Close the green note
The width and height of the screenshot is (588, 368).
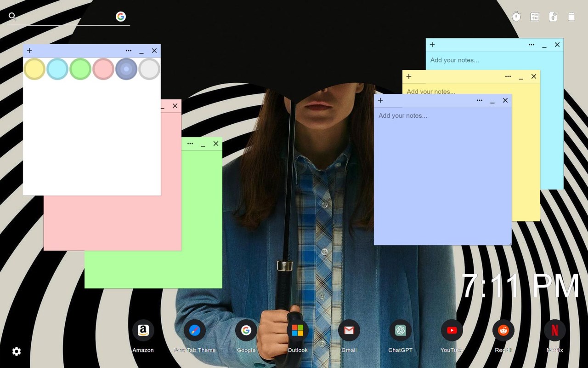[x=216, y=144]
